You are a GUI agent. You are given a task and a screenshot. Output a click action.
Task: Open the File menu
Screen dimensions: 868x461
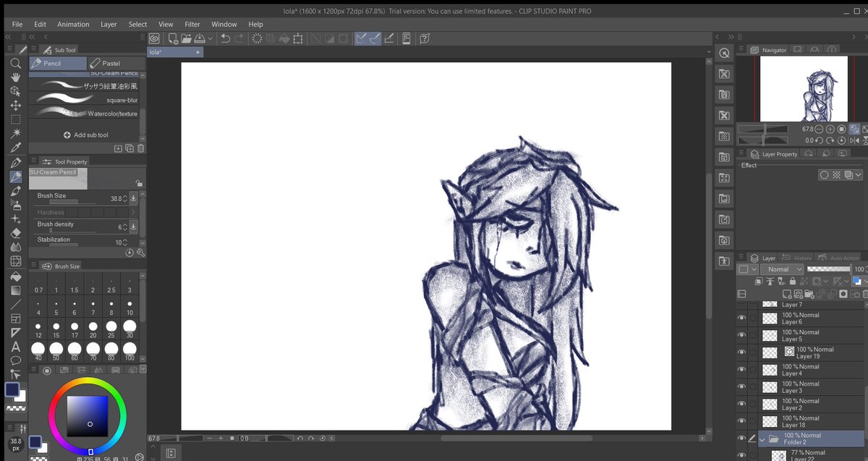(x=17, y=24)
